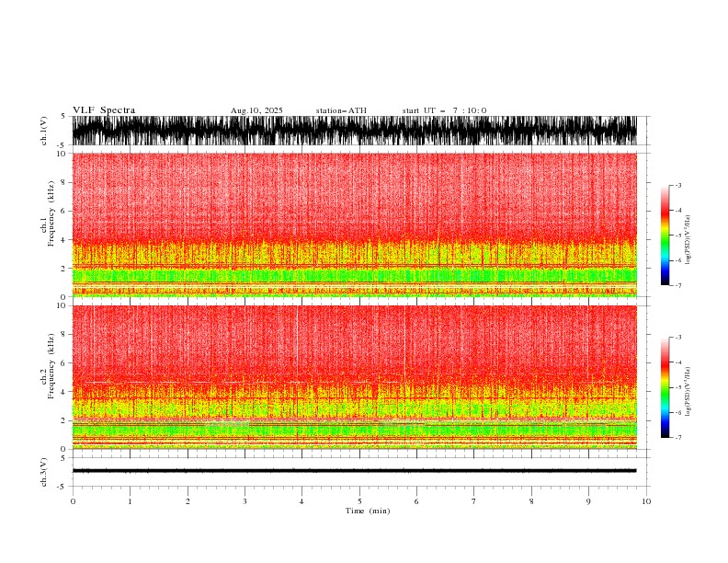728x563 pixels.
Task: Click the '-7' value on ch.2 color scale
Action: (677, 438)
